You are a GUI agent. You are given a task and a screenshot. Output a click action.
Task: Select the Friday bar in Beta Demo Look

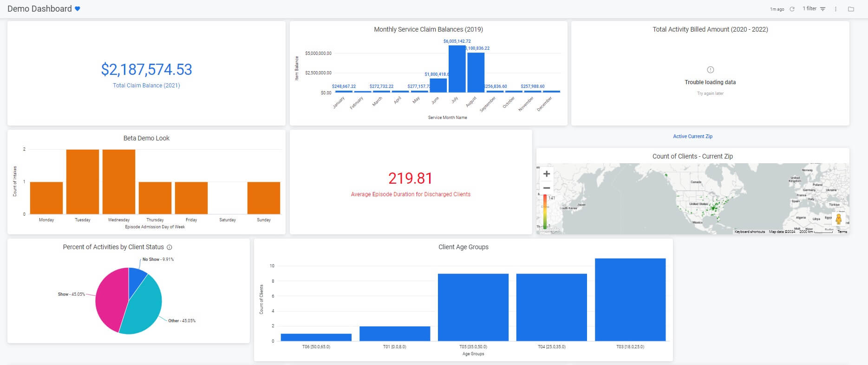191,198
